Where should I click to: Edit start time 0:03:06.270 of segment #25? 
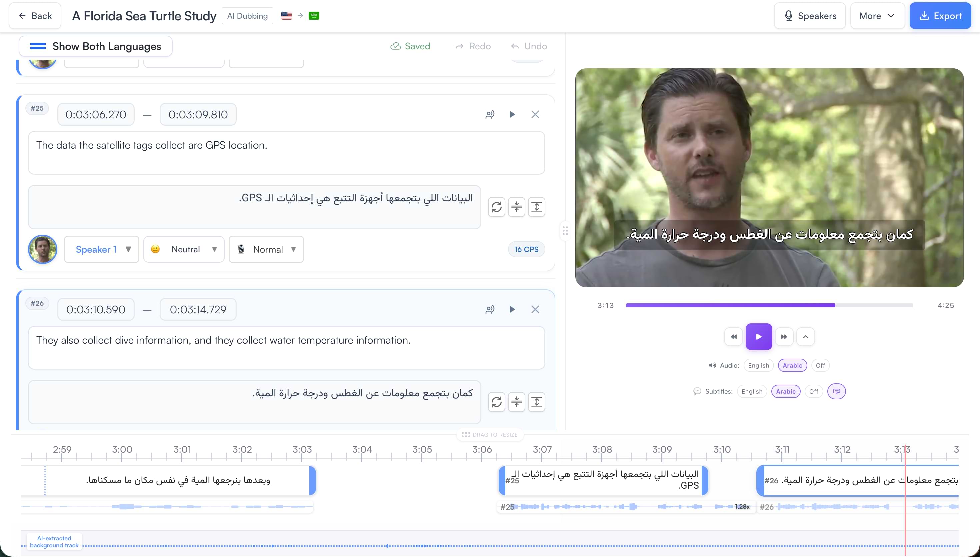(x=96, y=114)
